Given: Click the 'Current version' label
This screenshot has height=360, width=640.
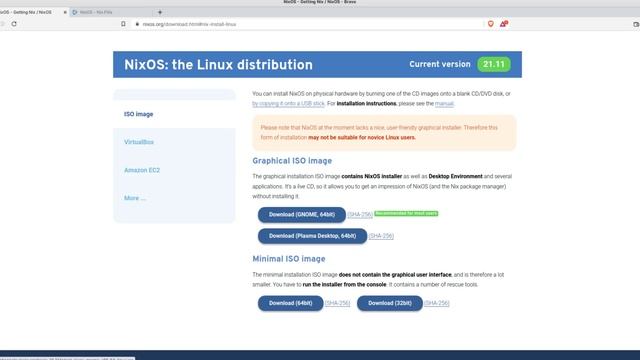Looking at the screenshot, I should tap(440, 64).
